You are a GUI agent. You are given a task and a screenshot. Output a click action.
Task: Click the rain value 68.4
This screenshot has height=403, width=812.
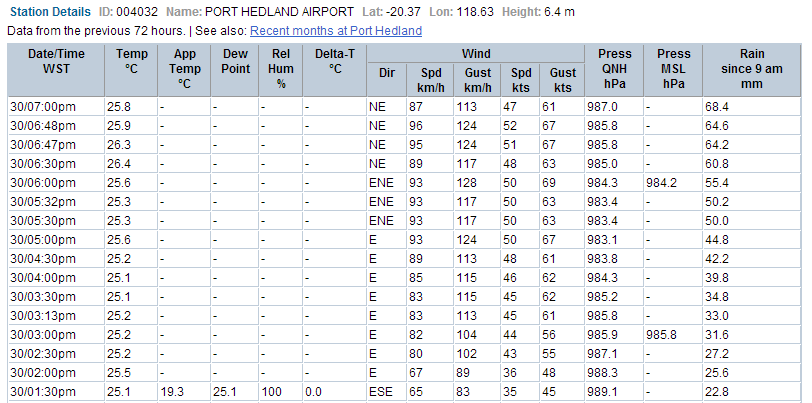(717, 106)
